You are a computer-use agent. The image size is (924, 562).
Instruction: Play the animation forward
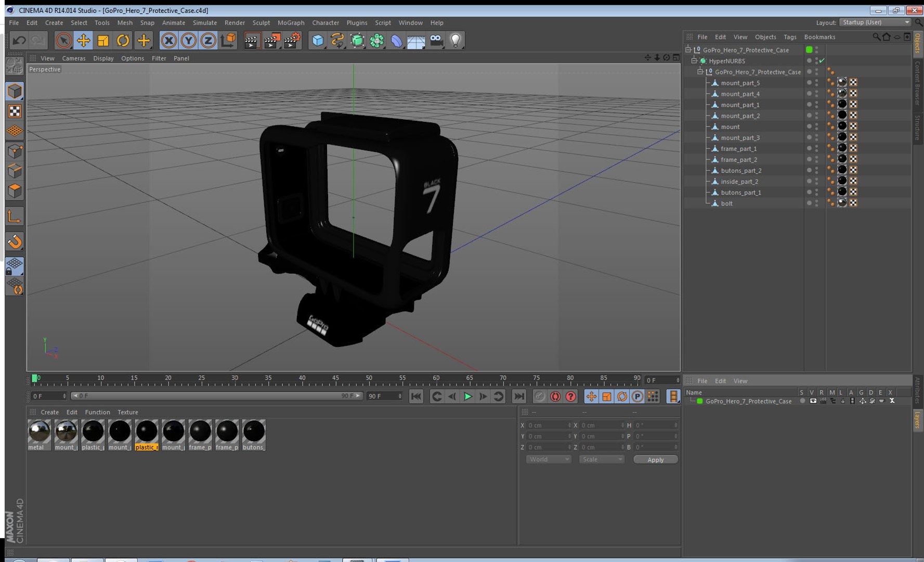[x=467, y=397]
